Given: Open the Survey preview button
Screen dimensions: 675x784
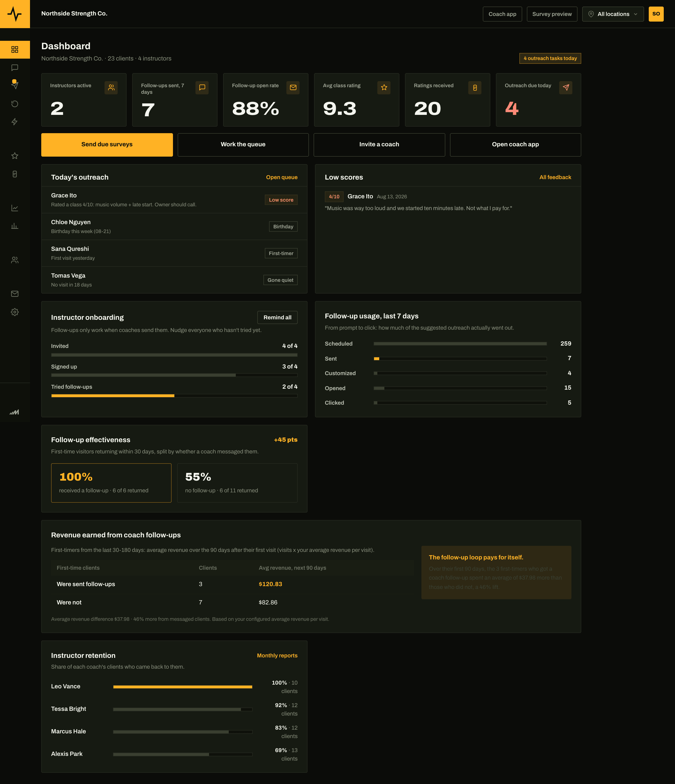Looking at the screenshot, I should (552, 14).
